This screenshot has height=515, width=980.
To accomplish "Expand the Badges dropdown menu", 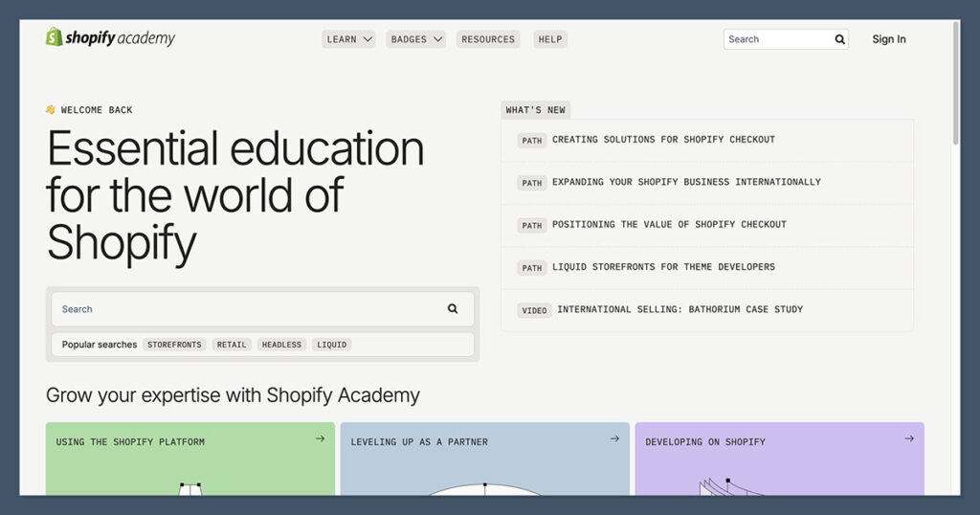I will [416, 39].
